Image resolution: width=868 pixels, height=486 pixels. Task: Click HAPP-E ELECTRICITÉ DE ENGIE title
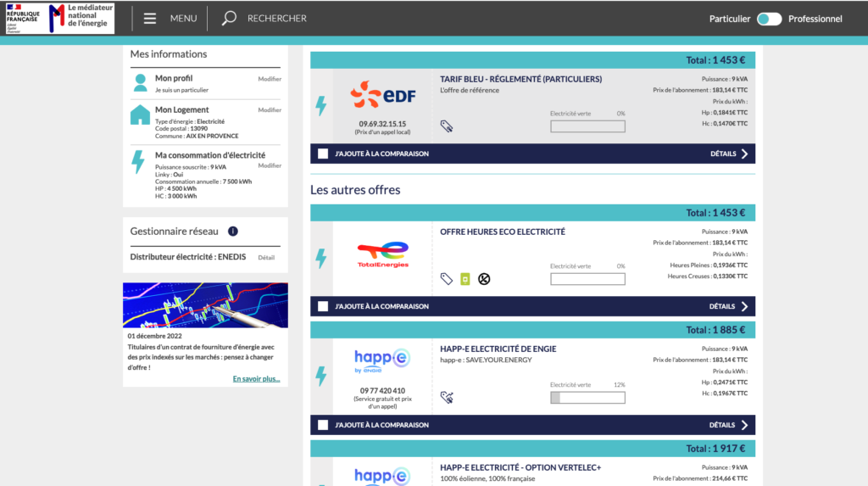coord(498,349)
